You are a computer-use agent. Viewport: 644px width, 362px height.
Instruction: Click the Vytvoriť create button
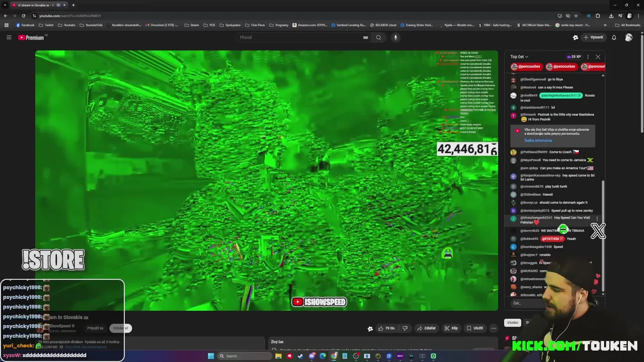click(593, 37)
